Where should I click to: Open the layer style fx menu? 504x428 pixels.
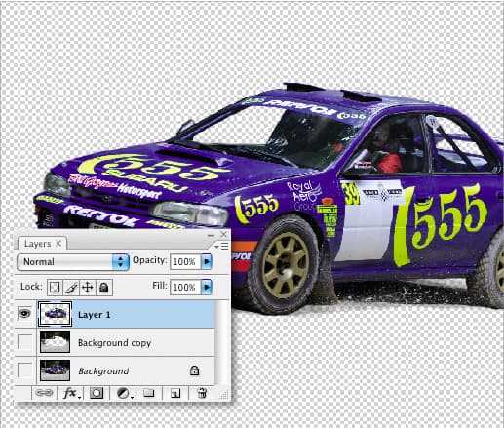point(71,393)
